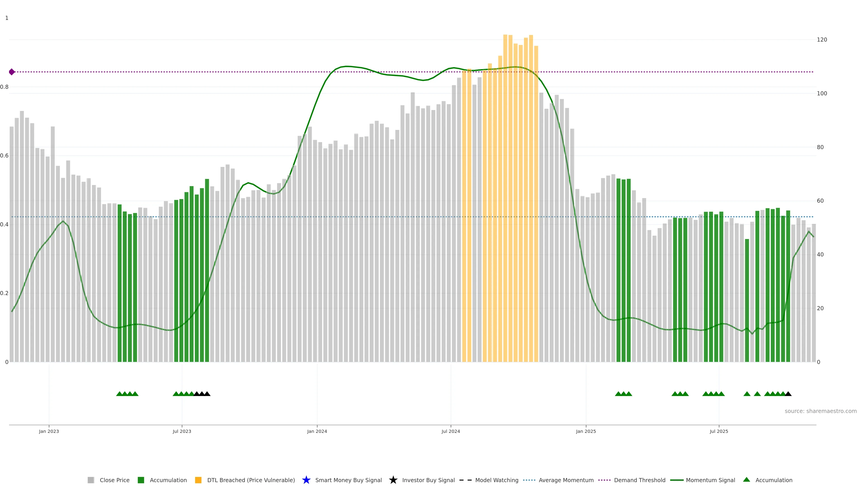This screenshot has width=868, height=488.
Task: Click the purple diamond Demand Threshold marker
Action: tap(12, 72)
